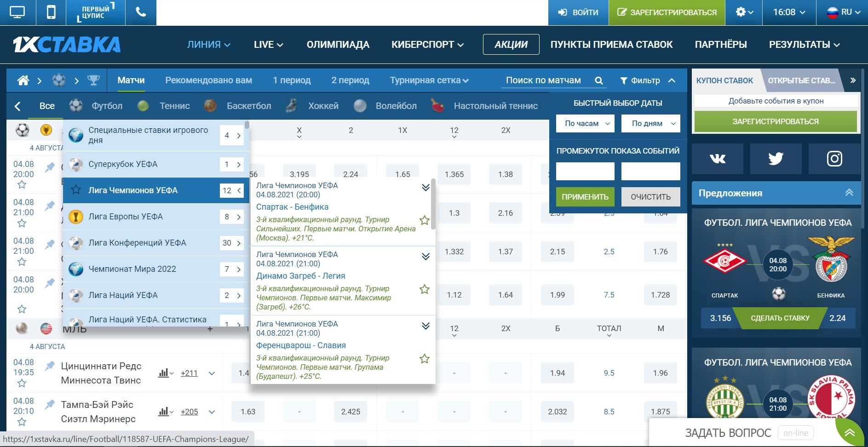868x447 pixels.
Task: Toggle favorite star for Спартак - Бенфика
Action: (x=424, y=220)
